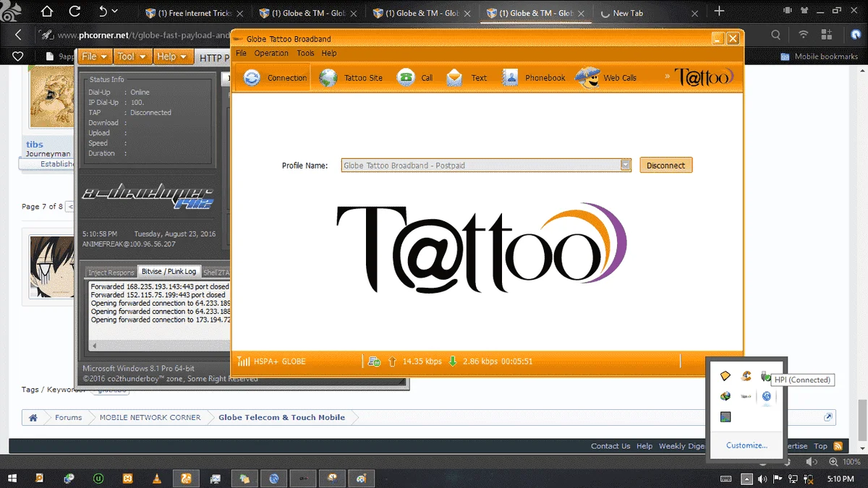Image resolution: width=868 pixels, height=488 pixels.
Task: Click the green download speed arrow icon
Action: 453,361
